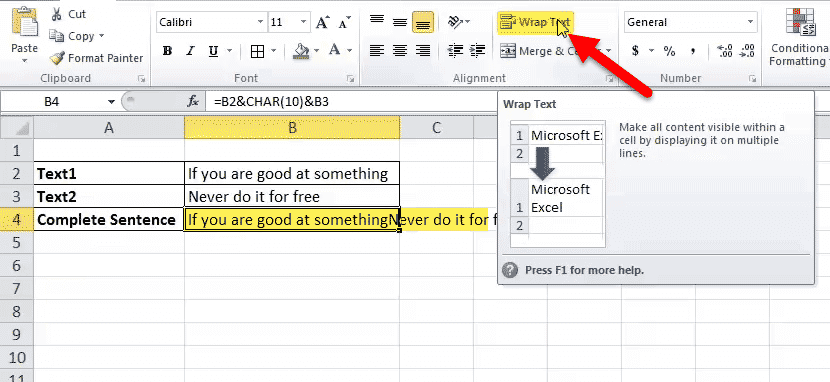Toggle Underline formatting
Viewport: 830px width, 382px height.
pos(213,51)
